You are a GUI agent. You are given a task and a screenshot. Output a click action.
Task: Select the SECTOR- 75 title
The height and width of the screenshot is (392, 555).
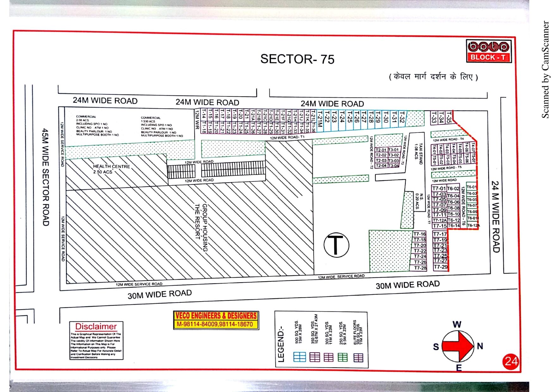(x=297, y=59)
